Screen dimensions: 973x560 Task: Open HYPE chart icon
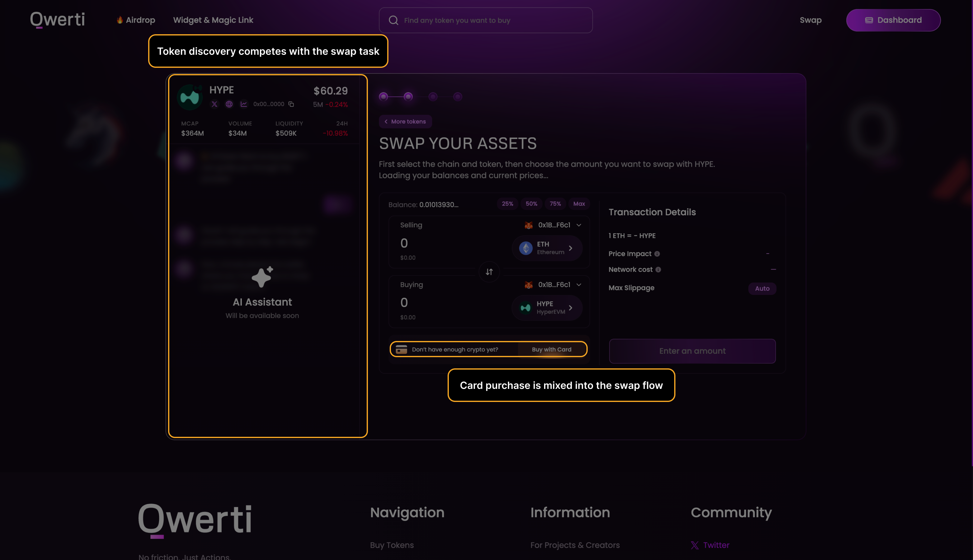[x=243, y=104]
